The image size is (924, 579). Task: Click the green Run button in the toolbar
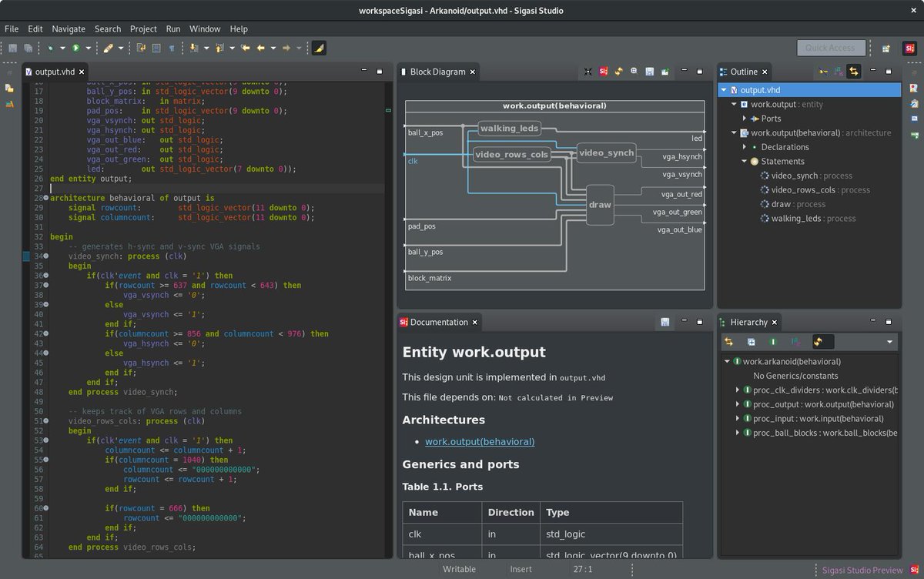tap(75, 48)
